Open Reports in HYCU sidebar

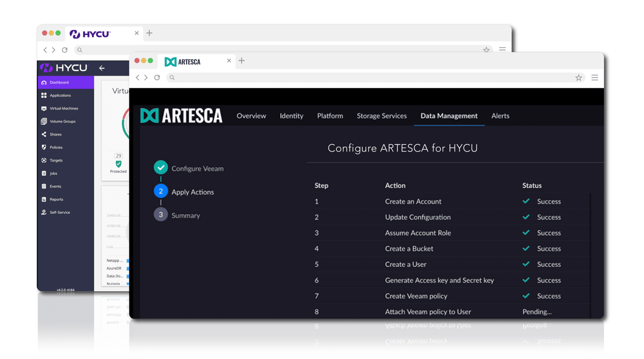point(66,199)
